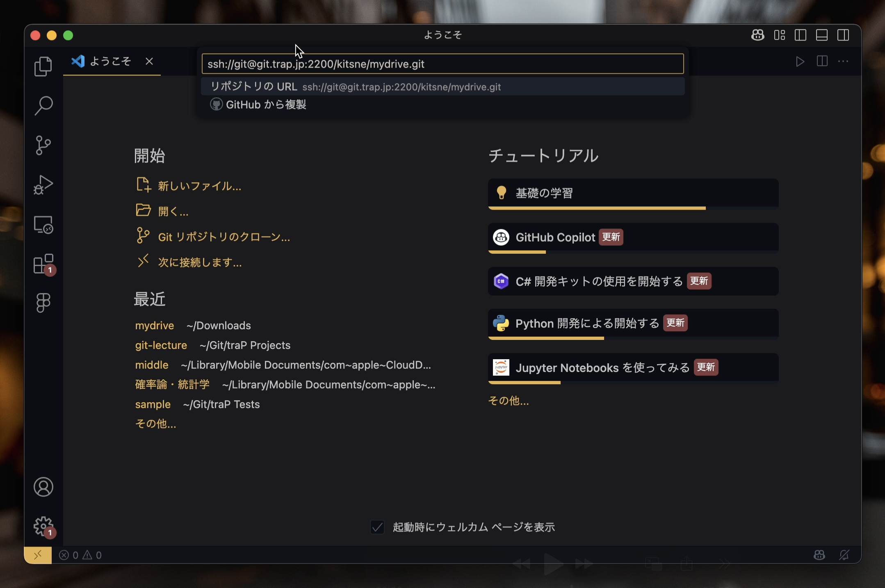Open the Python 開発 walkthrough
Screen dimensions: 885x588
[633, 324]
